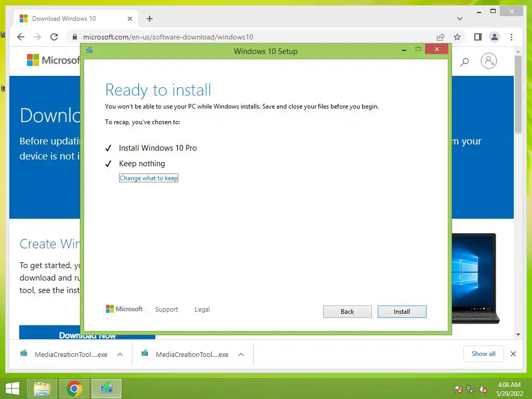This screenshot has height=399, width=532.
Task: Click the laptop image on the webpage
Action: 476,278
